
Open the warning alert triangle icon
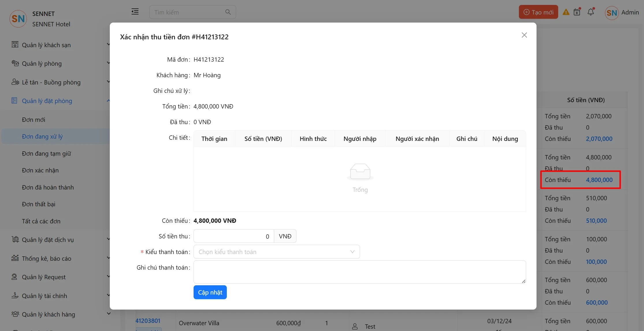click(566, 12)
